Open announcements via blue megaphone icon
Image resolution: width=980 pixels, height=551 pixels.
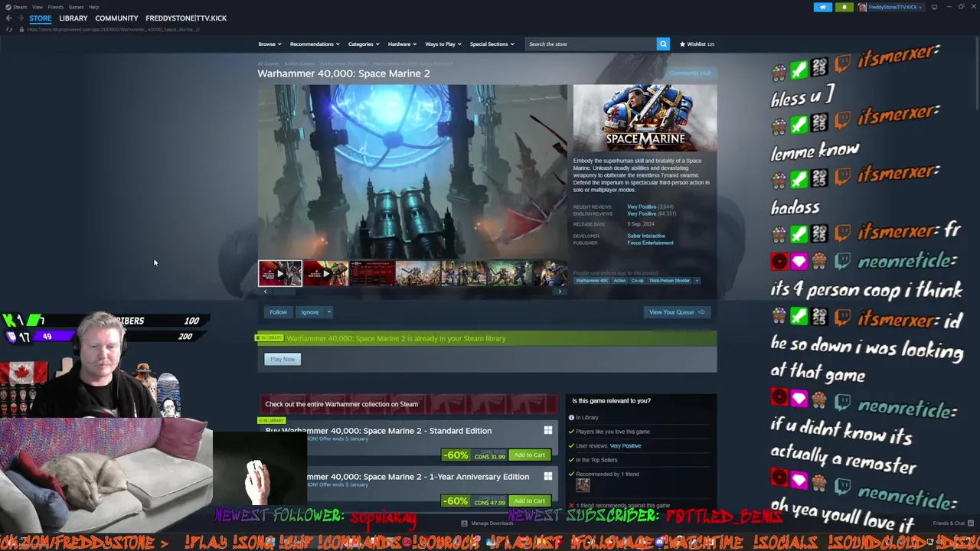coord(823,7)
